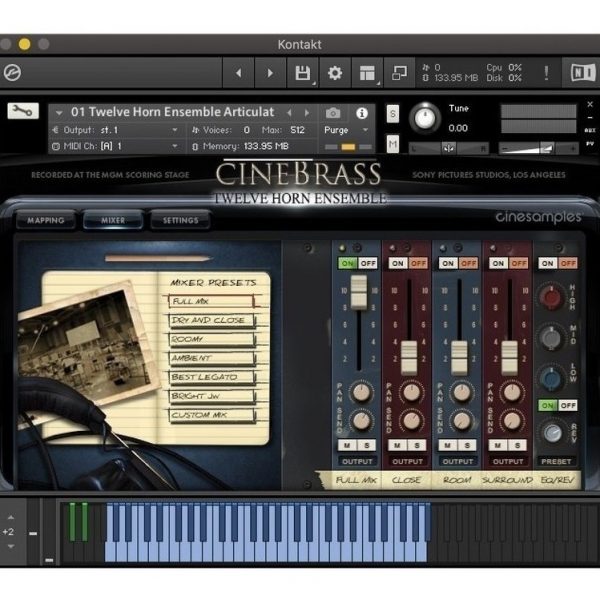Select the Full Mix mixer preset
Viewport: 600px width, 600px height.
coord(211,301)
